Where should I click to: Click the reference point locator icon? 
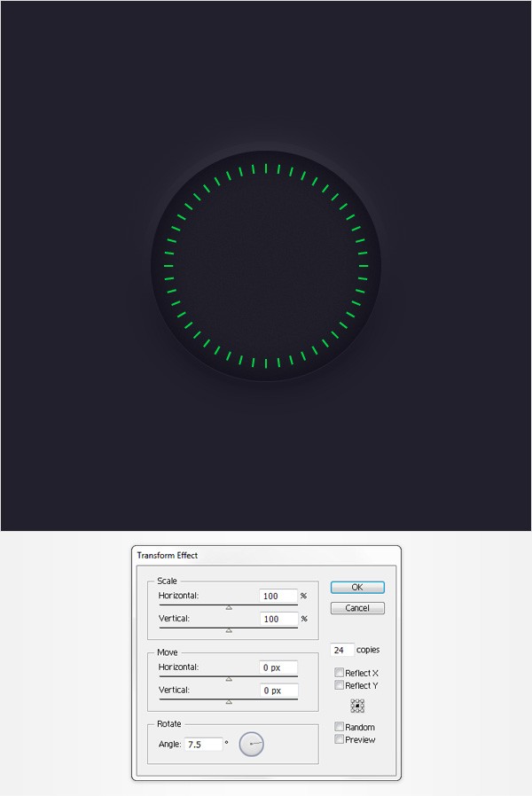tap(357, 706)
